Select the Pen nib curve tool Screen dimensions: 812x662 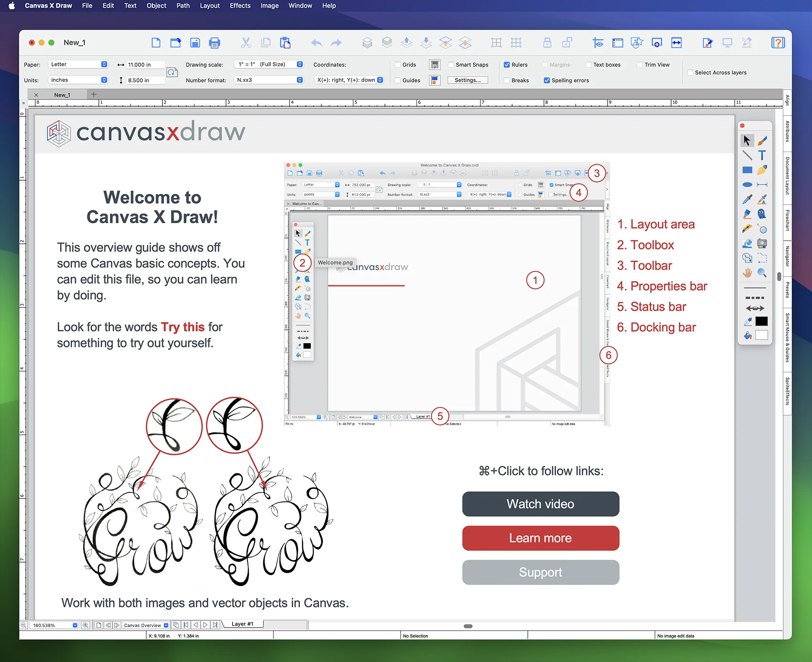pos(762,170)
